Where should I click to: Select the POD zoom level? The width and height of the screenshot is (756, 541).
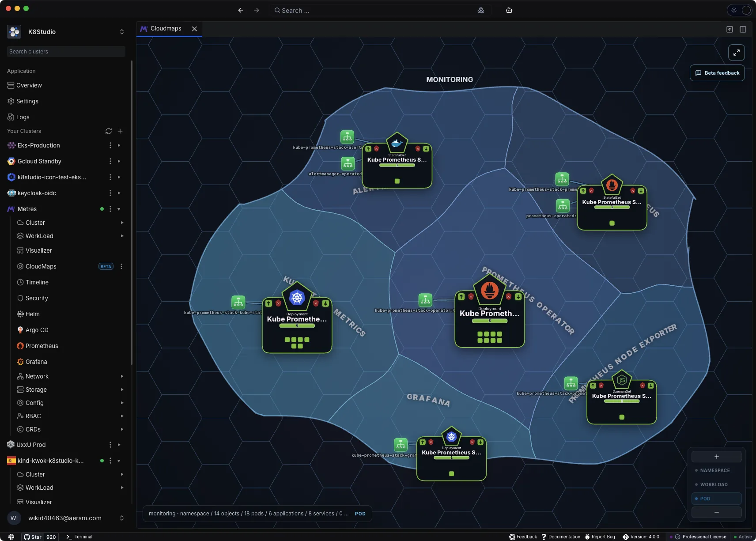(716, 499)
